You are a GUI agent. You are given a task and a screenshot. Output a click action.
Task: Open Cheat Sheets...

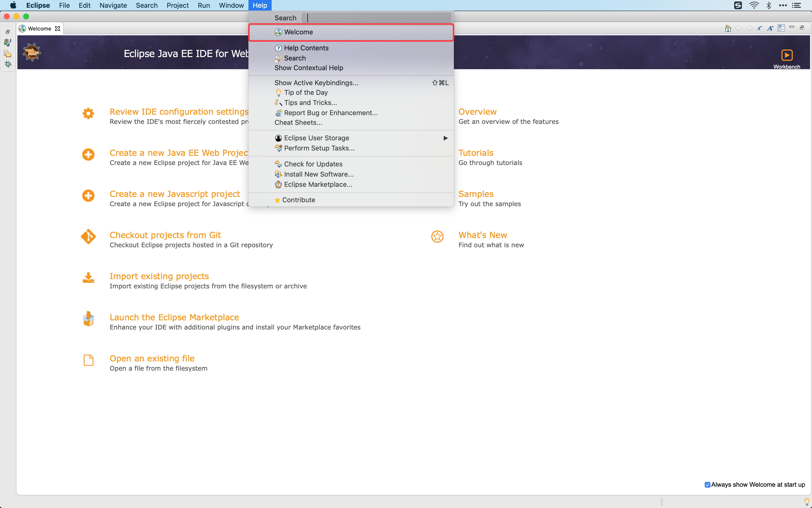point(351,123)
